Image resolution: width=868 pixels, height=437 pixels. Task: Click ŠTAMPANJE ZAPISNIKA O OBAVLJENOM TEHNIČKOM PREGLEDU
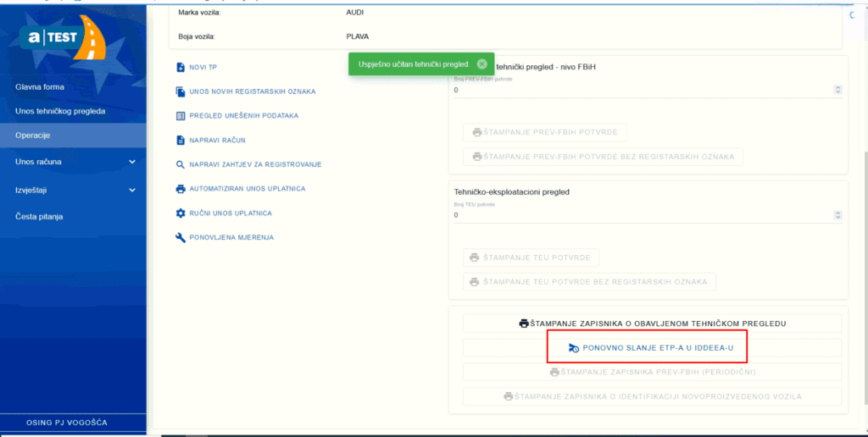coord(652,324)
